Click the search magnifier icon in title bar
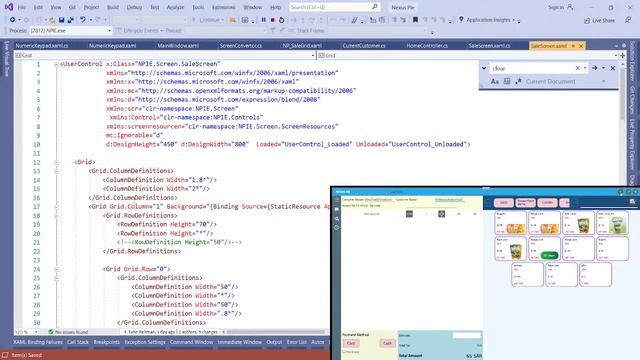The image size is (640, 360). click(x=375, y=7)
